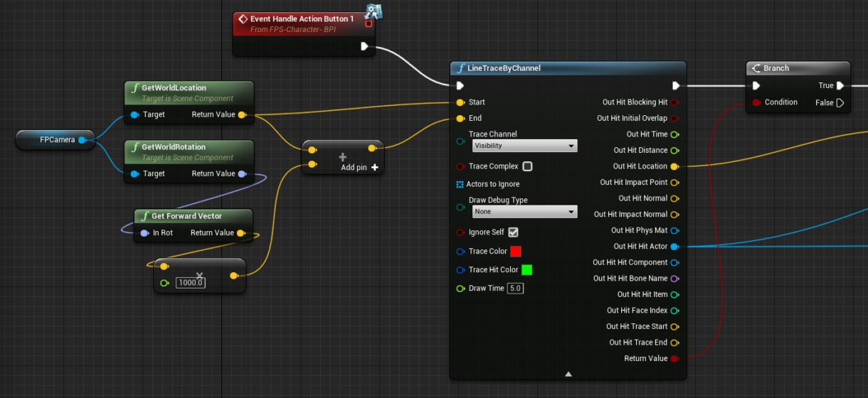
Task: Enable the Trace Complex checkbox
Action: [x=527, y=166]
